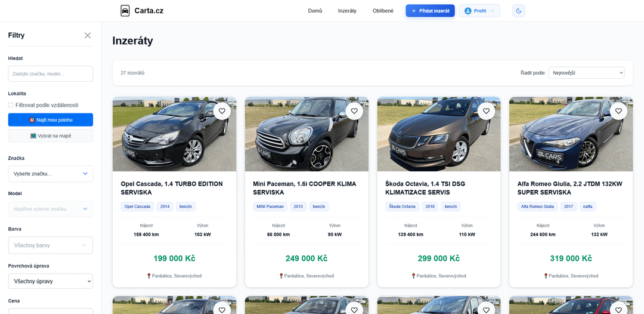
Task: Open the Povrchová úprava dropdown
Action: pos(50,281)
